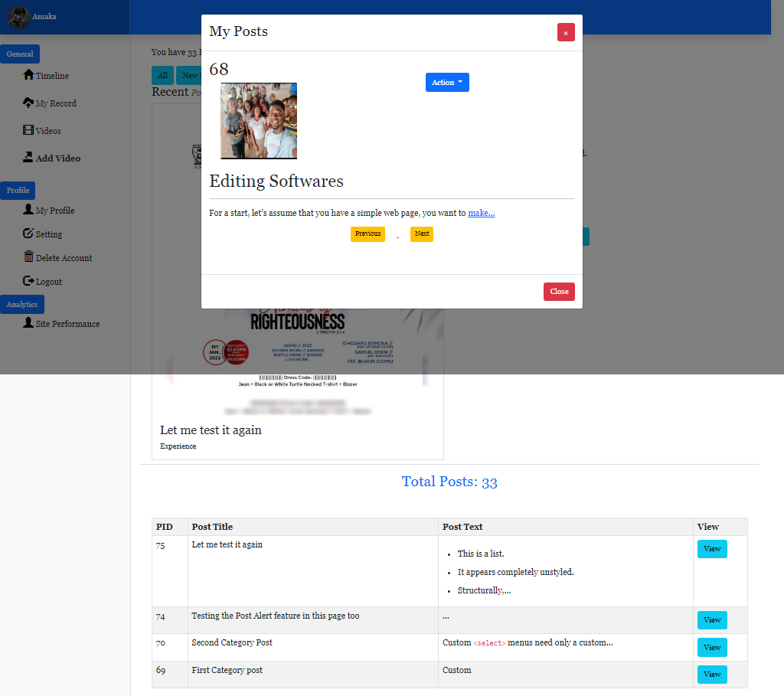
Task: Dismiss modal with the x button
Action: (x=566, y=33)
